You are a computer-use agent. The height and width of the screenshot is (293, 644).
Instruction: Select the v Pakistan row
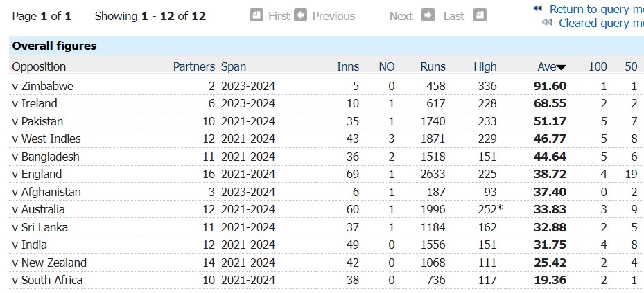(x=326, y=121)
